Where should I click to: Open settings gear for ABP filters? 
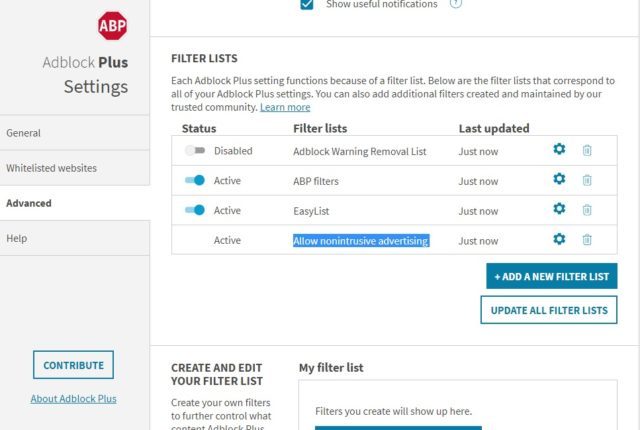tap(559, 179)
